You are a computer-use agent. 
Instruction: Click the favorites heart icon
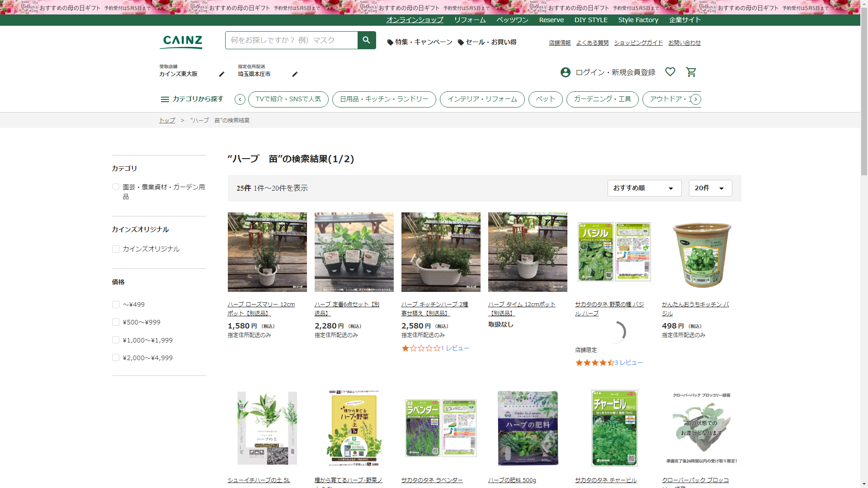click(670, 72)
